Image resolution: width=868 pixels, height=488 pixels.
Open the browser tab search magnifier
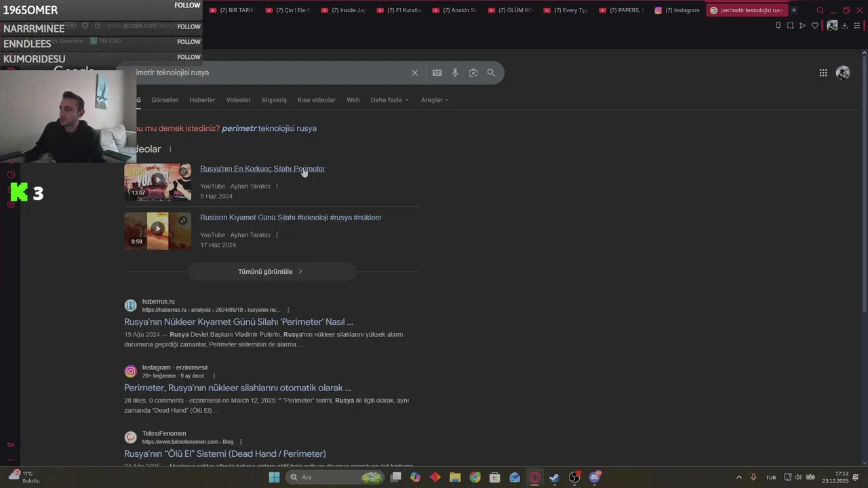820,10
